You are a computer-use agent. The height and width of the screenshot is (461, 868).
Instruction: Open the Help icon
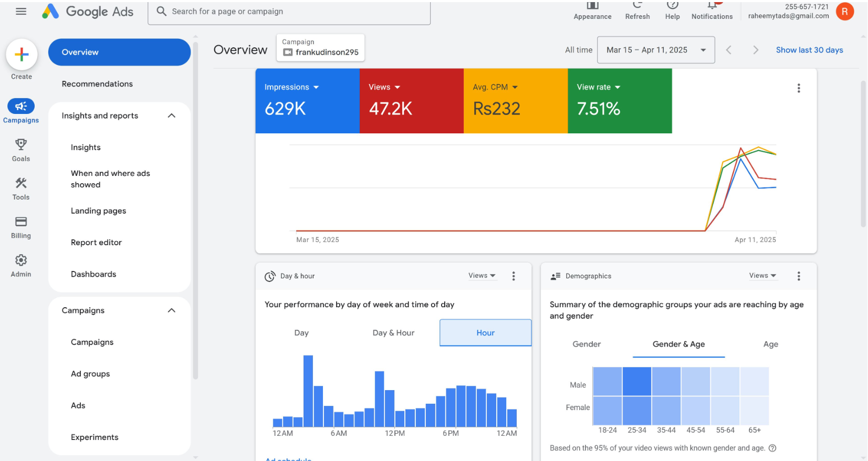(x=672, y=5)
